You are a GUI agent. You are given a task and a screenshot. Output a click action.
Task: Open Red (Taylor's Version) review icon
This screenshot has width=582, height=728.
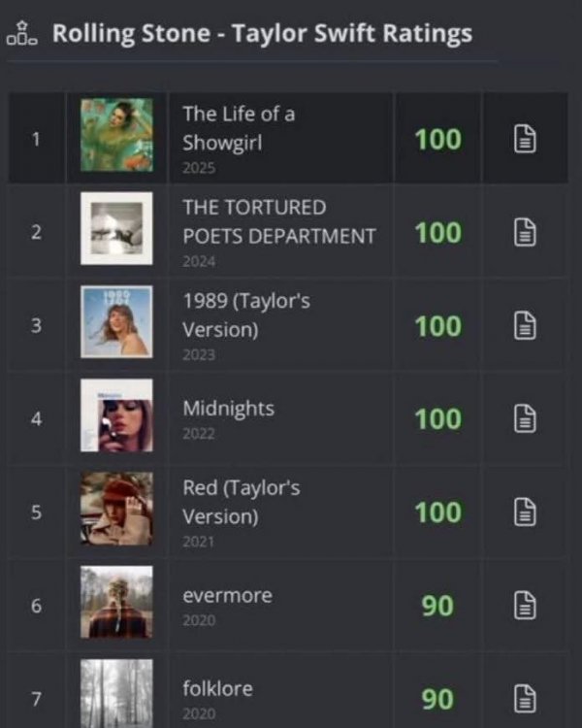[524, 512]
